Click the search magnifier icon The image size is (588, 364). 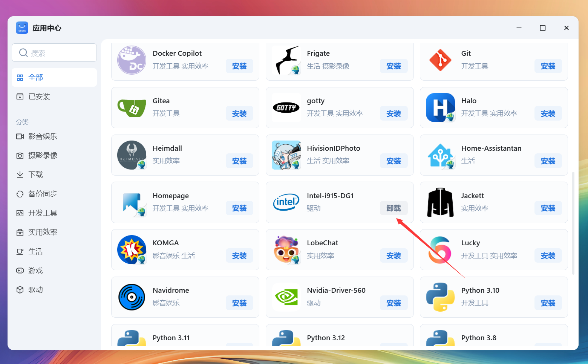tap(23, 53)
